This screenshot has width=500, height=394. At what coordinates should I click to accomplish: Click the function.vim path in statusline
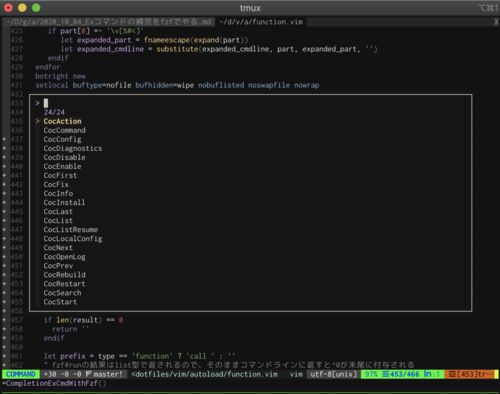204,374
